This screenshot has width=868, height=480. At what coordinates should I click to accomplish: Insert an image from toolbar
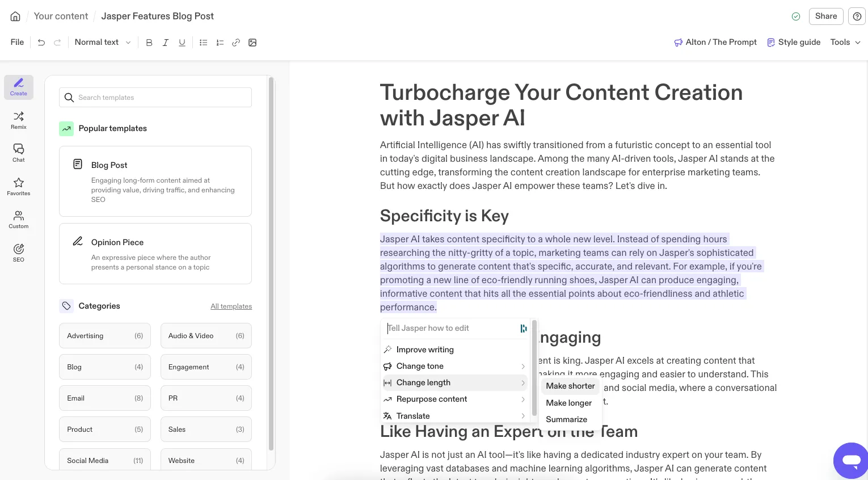point(252,43)
